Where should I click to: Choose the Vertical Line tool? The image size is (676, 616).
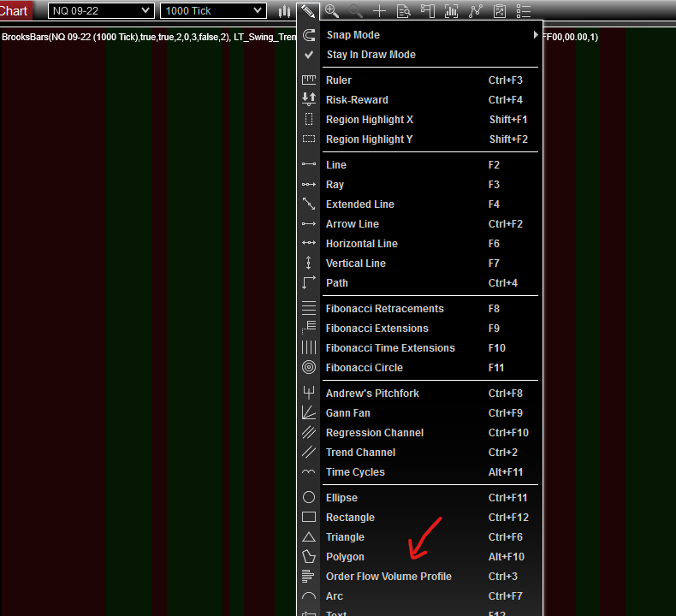(x=419, y=264)
